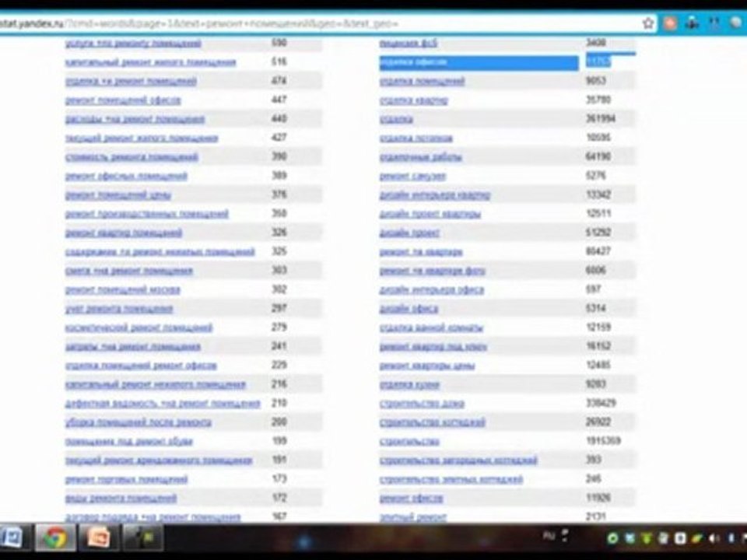The height and width of the screenshot is (560, 747).
Task: Open 'ремонт торговых помещений' link with 173
Action: pyautogui.click(x=126, y=480)
